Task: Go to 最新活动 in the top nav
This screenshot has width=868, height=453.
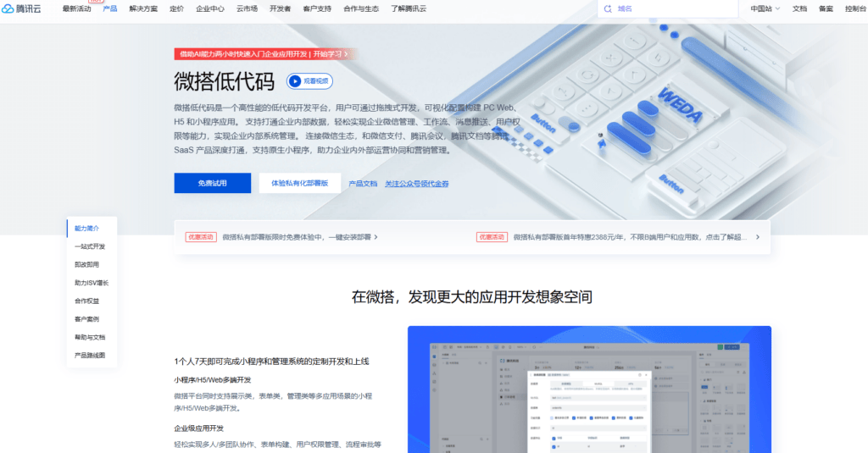Action: [x=76, y=8]
